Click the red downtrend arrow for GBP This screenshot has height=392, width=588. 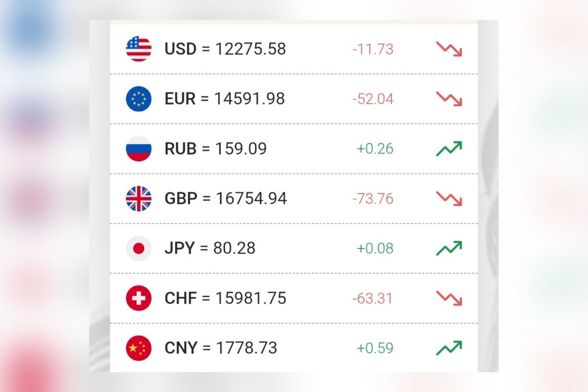point(449,199)
